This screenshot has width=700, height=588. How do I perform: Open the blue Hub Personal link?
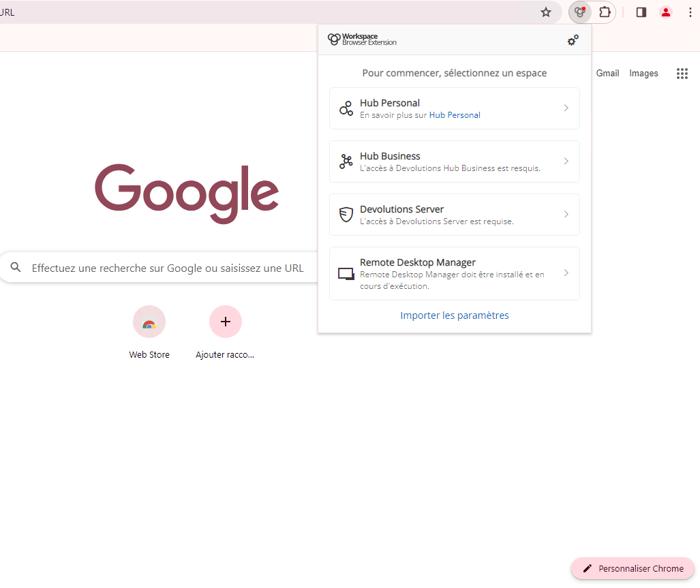click(x=454, y=115)
